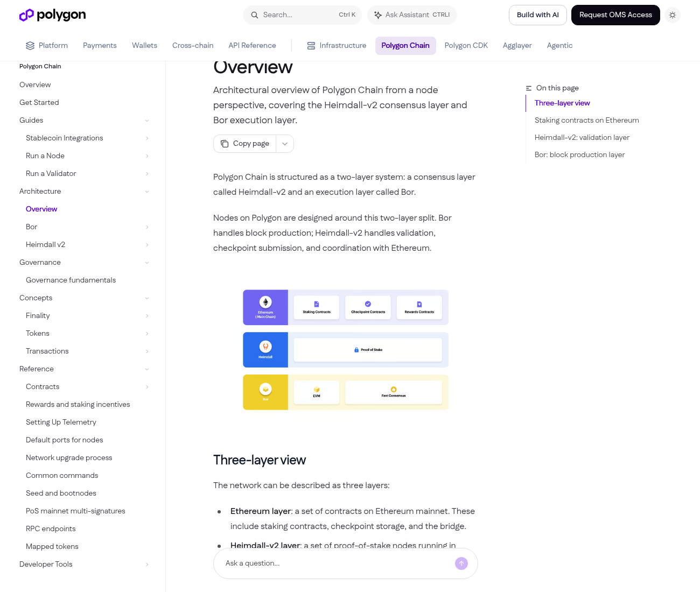Toggle the light/dark theme sun icon
This screenshot has height=592, width=700.
pyautogui.click(x=673, y=15)
